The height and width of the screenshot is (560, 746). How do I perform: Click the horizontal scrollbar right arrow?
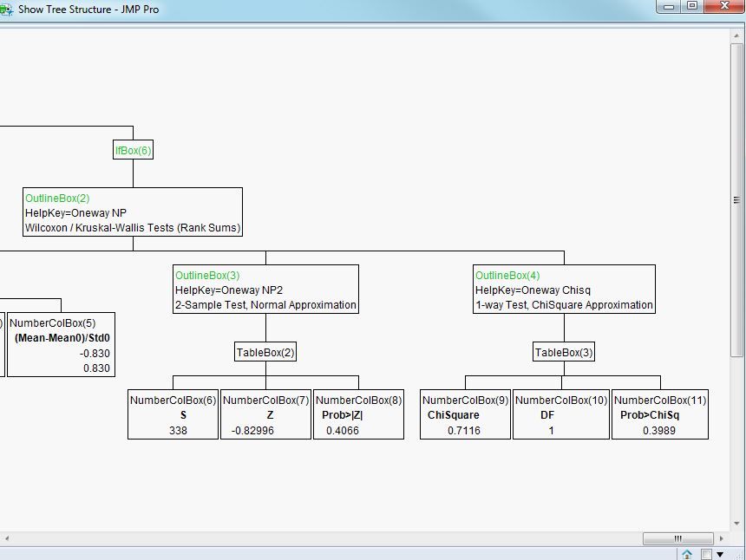(x=721, y=538)
